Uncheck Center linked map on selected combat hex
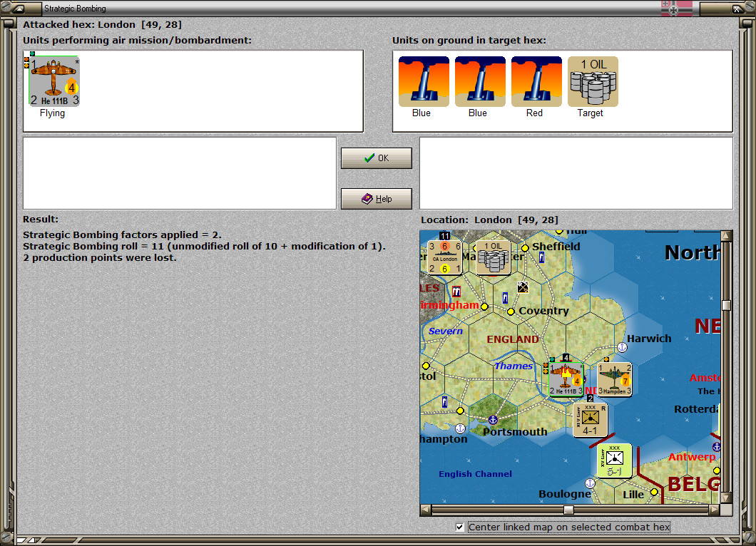Screen dimensions: 756x546 (460, 527)
